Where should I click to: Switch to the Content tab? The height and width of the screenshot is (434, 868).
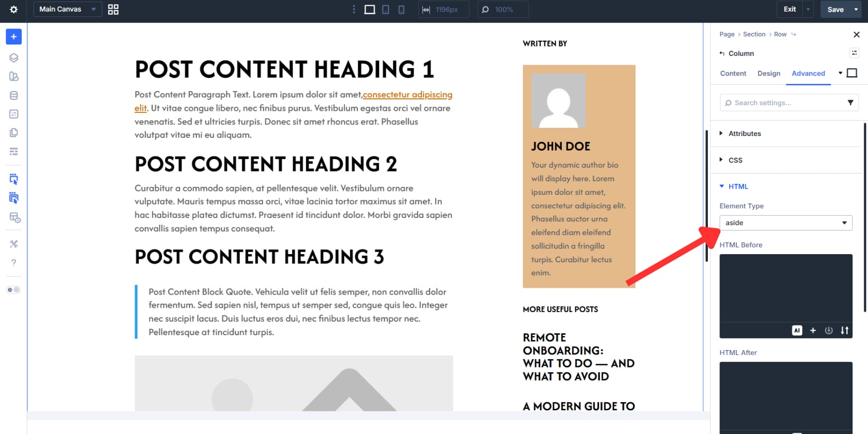(x=732, y=73)
